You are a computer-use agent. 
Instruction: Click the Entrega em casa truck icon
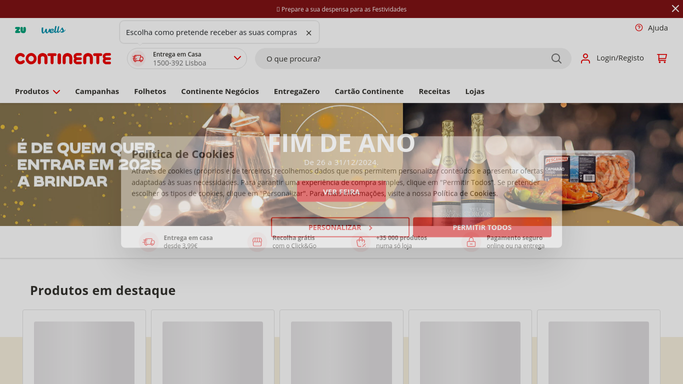[149, 242]
